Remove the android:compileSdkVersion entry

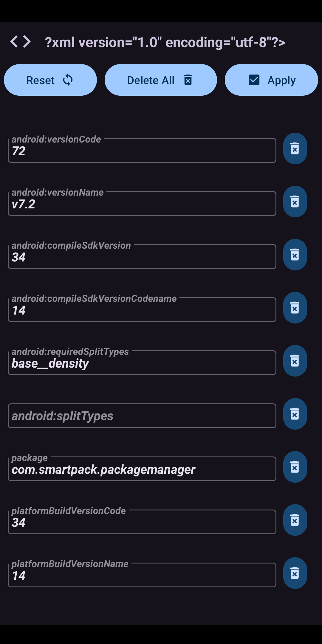coord(295,255)
